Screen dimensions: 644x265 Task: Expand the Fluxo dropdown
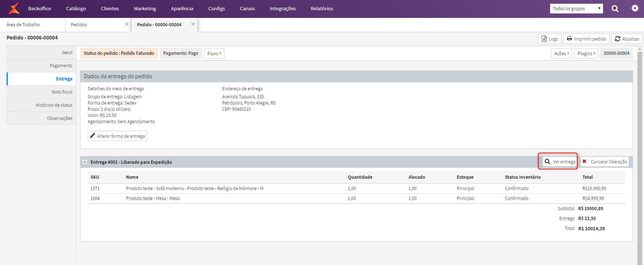pos(214,53)
